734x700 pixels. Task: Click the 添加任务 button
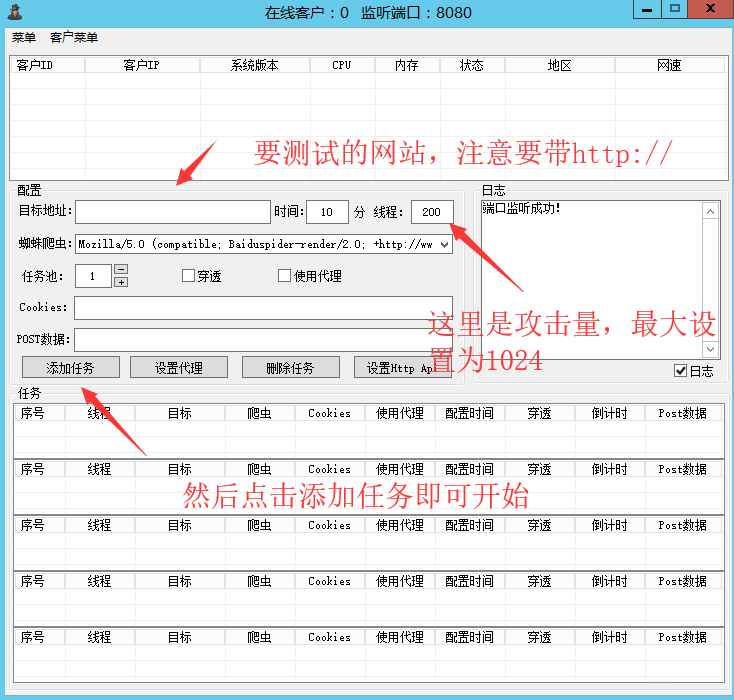(71, 368)
